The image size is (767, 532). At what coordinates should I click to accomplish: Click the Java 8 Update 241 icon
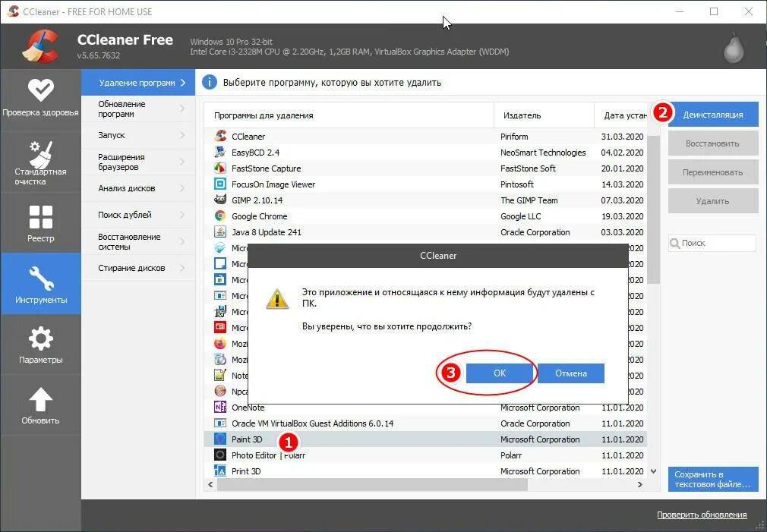click(220, 231)
